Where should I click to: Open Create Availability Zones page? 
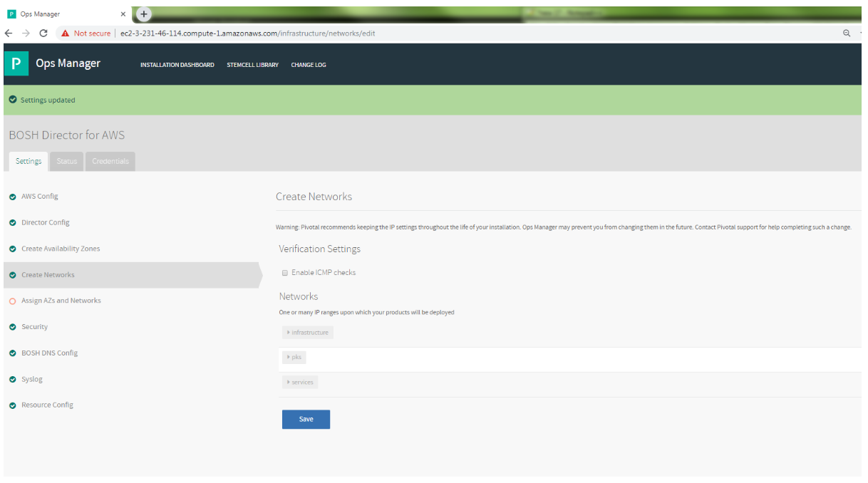point(61,249)
